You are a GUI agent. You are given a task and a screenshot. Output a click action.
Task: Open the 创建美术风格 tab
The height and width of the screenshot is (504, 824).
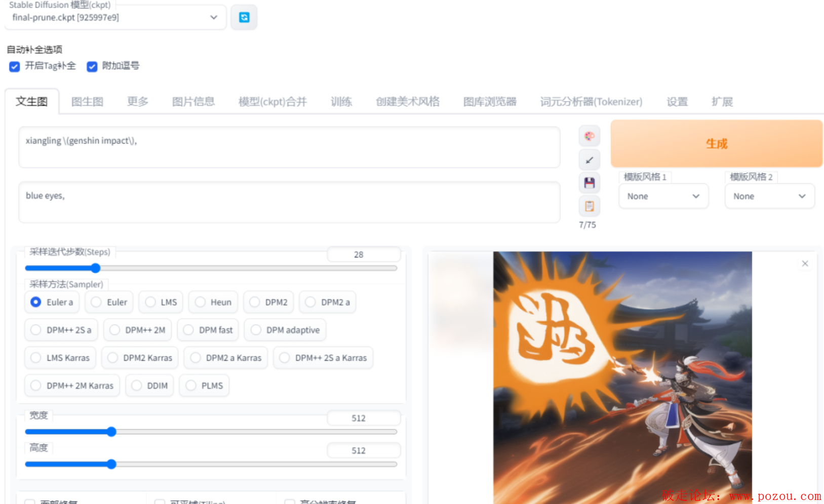408,102
